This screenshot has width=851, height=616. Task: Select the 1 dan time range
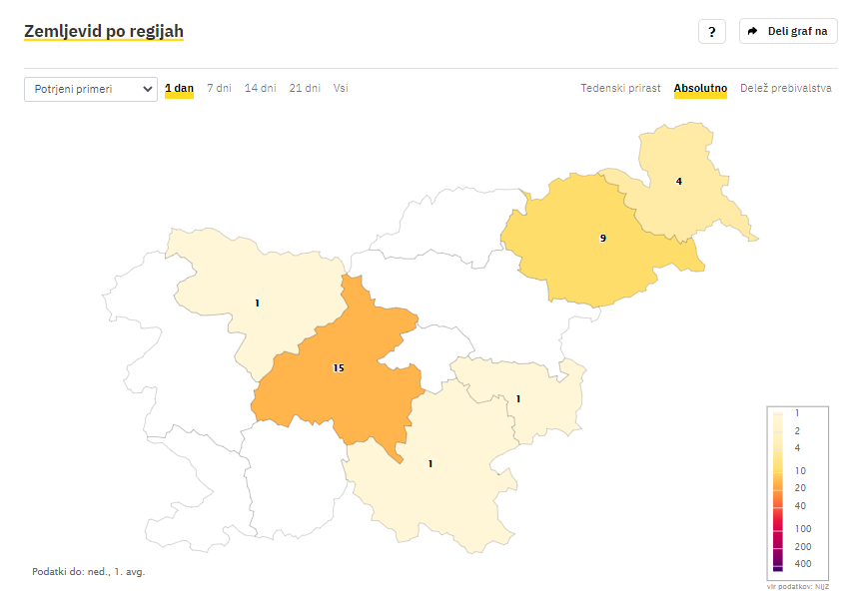pos(179,88)
